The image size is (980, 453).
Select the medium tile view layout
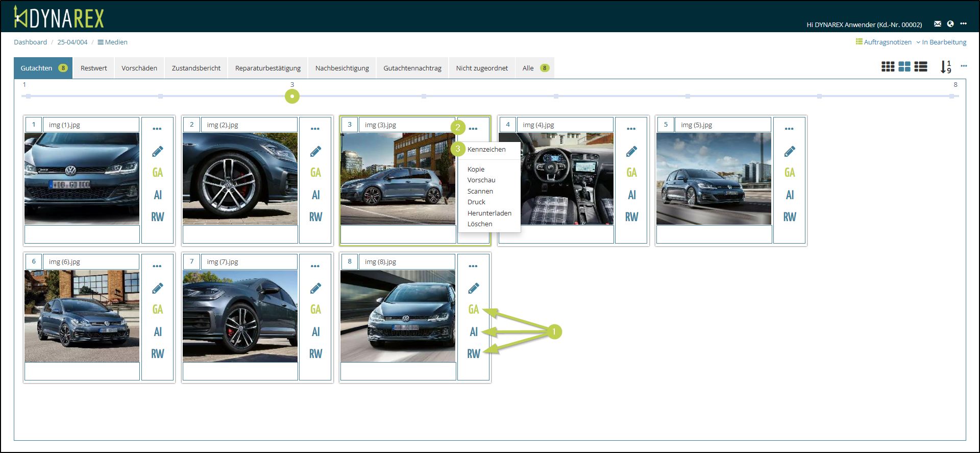[x=904, y=67]
